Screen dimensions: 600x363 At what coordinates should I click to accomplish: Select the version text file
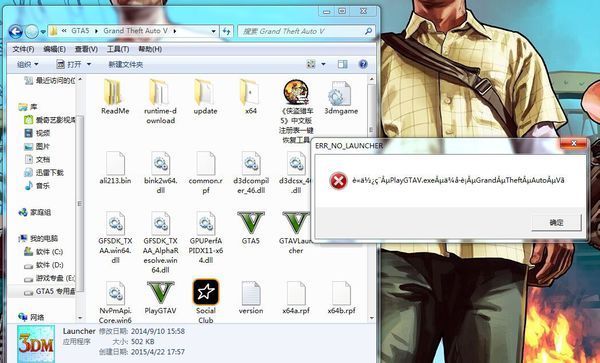(x=251, y=298)
